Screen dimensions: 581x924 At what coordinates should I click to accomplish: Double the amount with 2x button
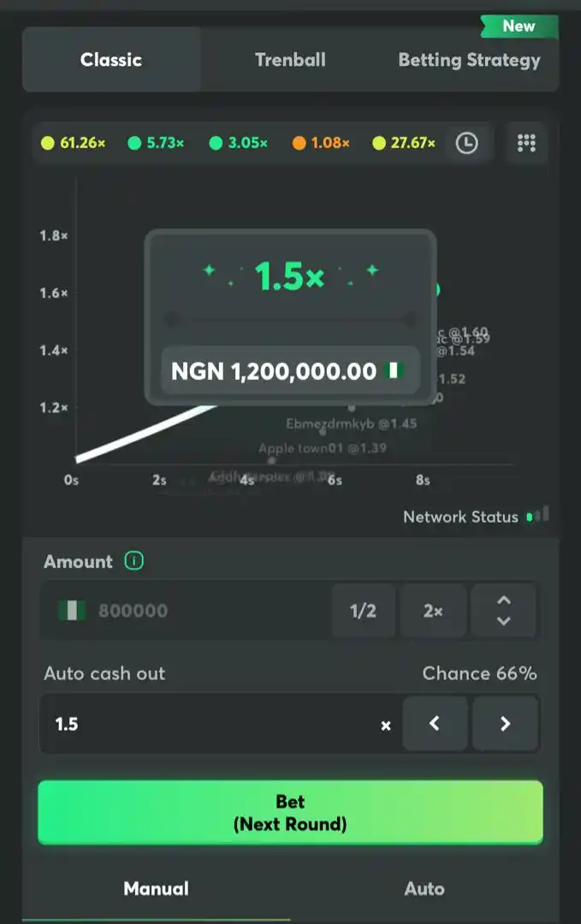click(433, 611)
